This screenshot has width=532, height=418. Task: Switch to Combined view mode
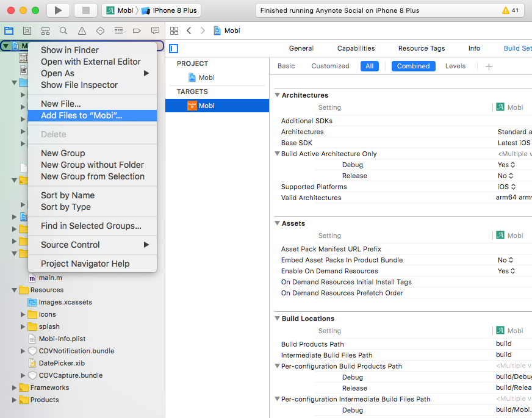413,66
